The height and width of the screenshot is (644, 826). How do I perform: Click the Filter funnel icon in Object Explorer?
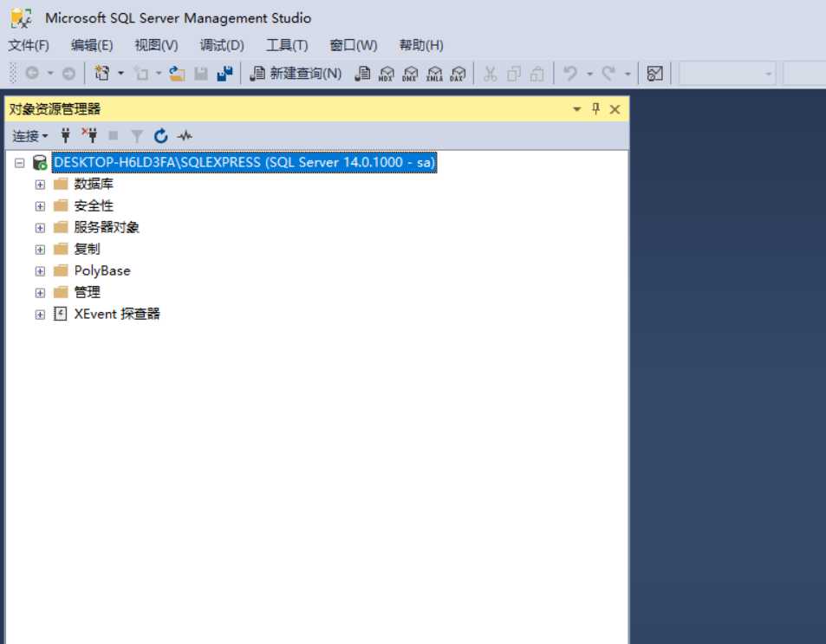tap(137, 136)
